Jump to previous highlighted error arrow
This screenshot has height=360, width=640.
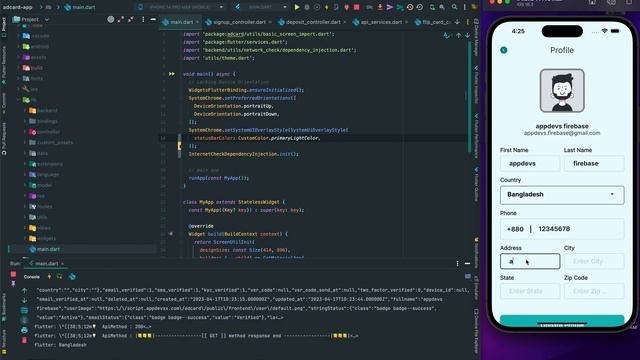pyautogui.click(x=459, y=36)
